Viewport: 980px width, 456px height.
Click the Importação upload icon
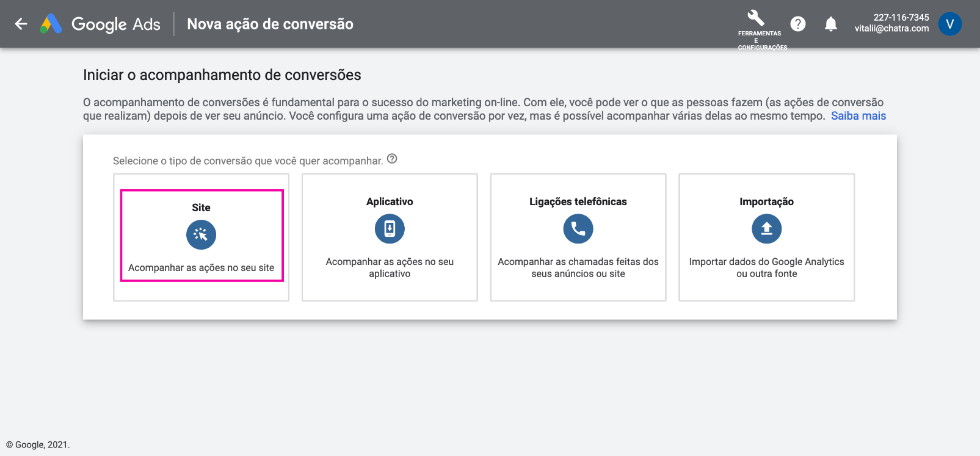(x=767, y=229)
